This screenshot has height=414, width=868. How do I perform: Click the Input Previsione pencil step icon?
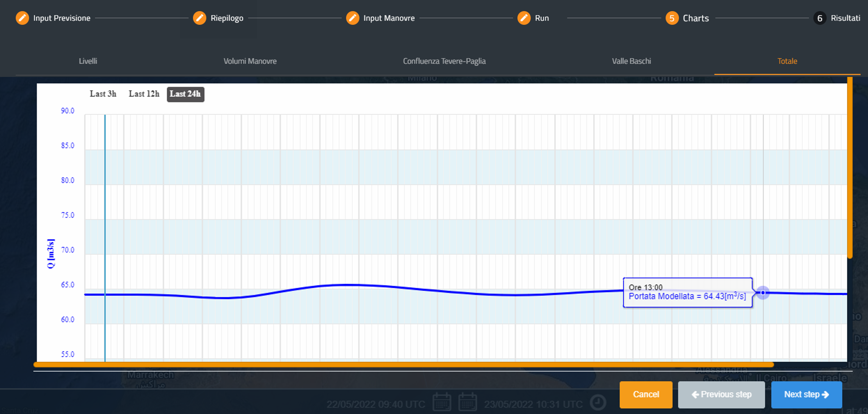(22, 18)
